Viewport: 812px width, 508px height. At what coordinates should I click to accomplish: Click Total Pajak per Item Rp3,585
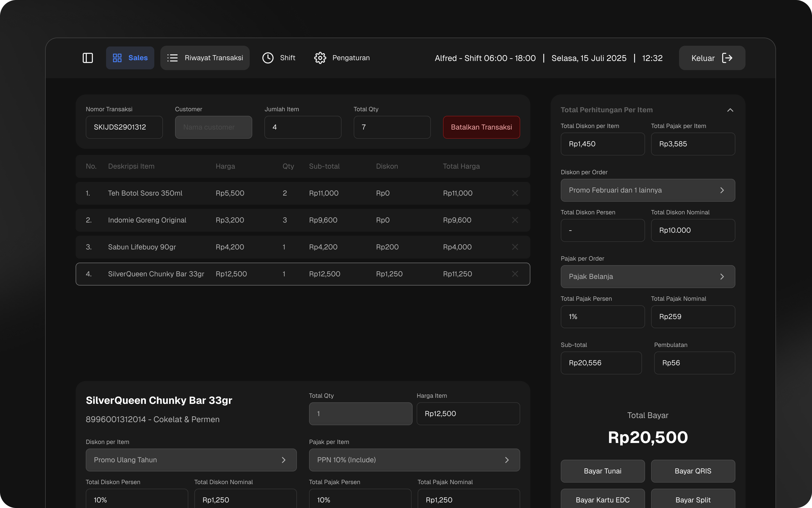pos(693,144)
